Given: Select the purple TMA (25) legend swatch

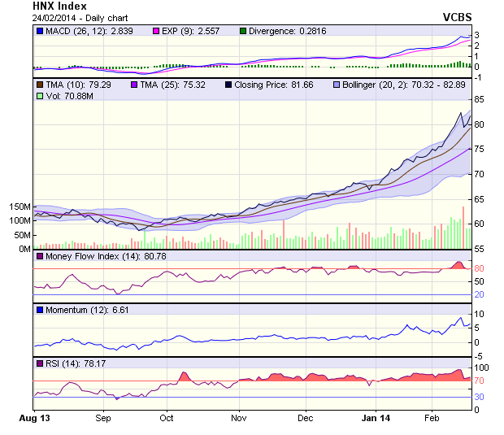Looking at the screenshot, I should pyautogui.click(x=133, y=84).
